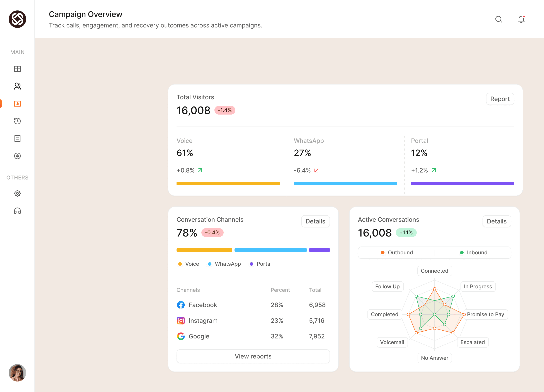This screenshot has width=544, height=392.
Task: Select the orange bar chart analytics icon
Action: 17,103
